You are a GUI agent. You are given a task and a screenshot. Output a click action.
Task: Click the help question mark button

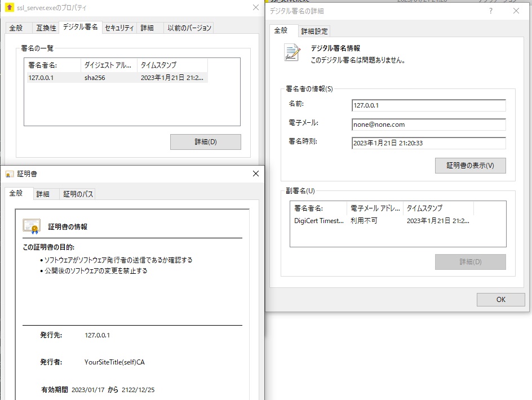pyautogui.click(x=491, y=11)
